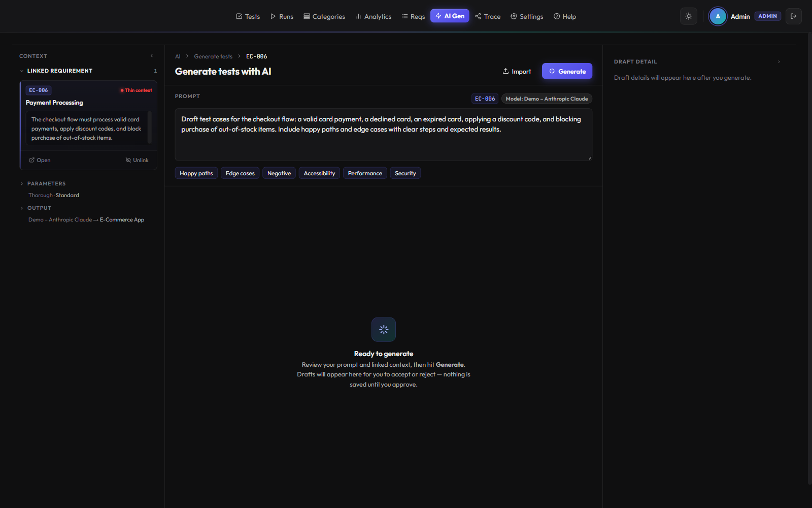Click the ADMIN role badge
Image resolution: width=812 pixels, height=508 pixels.
click(x=767, y=16)
